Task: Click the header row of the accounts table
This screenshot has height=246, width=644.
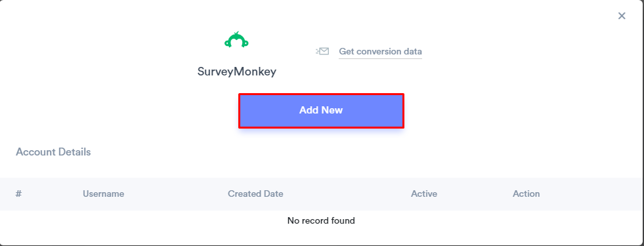Action: (x=321, y=194)
